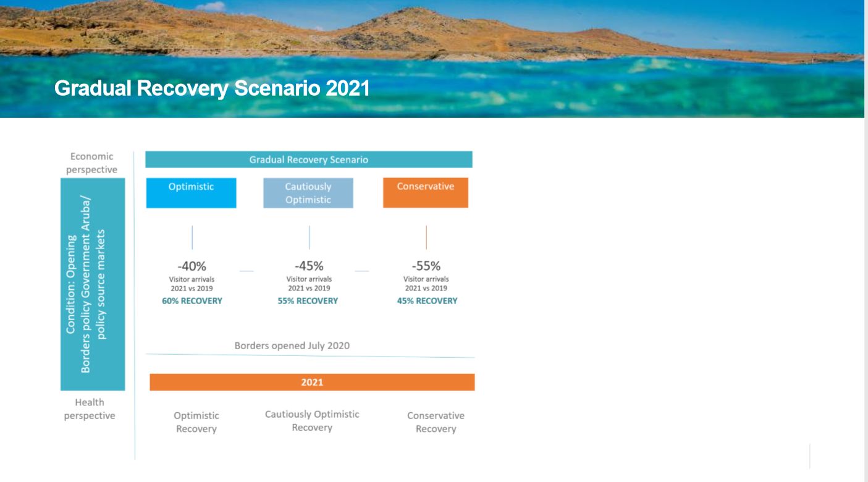Viewport: 868px width, 482px height.
Task: Click the Borders opened July 2020 text
Action: (x=292, y=345)
